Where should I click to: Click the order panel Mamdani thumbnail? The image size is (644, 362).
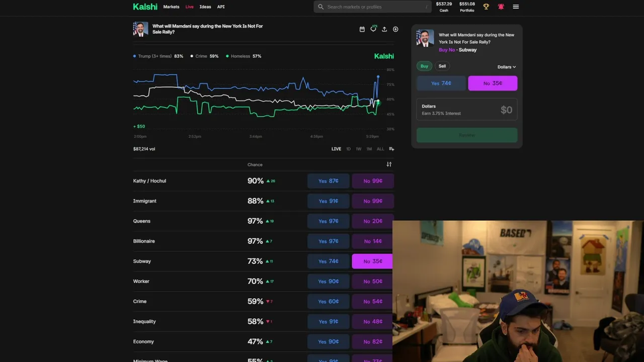(x=425, y=38)
